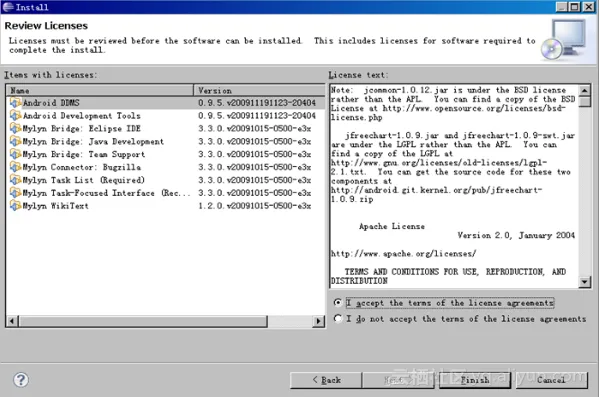The width and height of the screenshot is (599, 397).
Task: Select Mylyn Bridge: Eclipse IDE item
Action: click(x=165, y=128)
